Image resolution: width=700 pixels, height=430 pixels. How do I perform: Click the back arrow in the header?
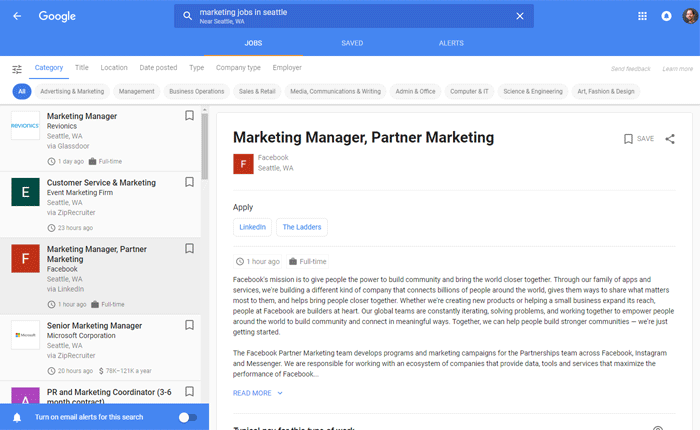(17, 16)
